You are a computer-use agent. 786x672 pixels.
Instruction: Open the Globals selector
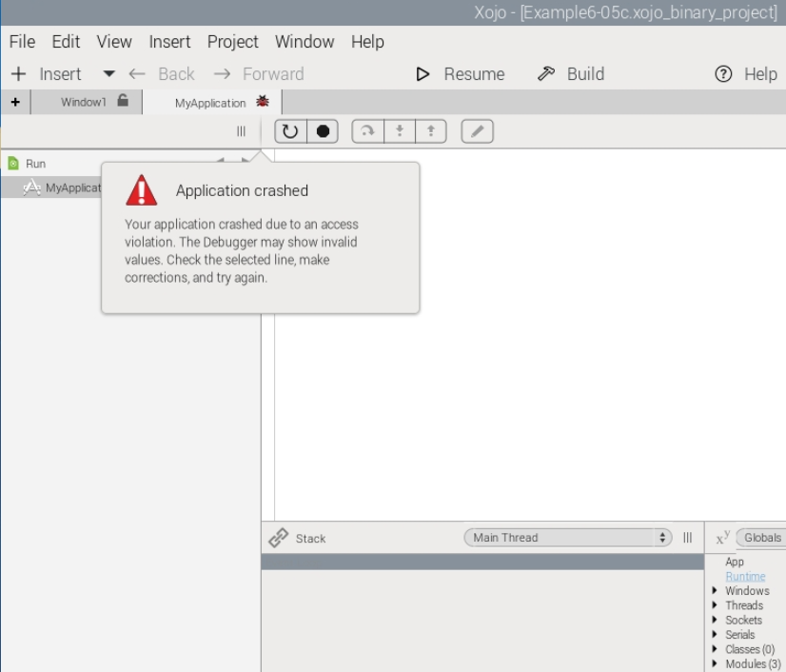(x=761, y=538)
